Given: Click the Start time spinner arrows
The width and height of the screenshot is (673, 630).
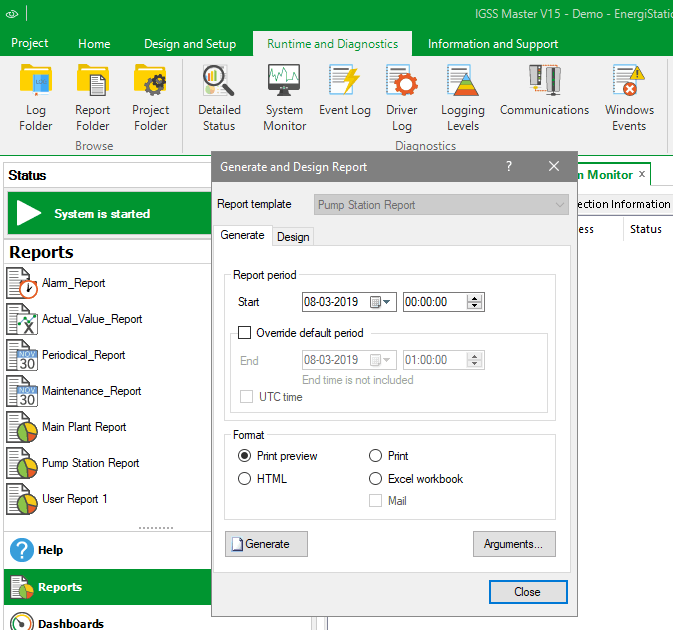Looking at the screenshot, I should tap(475, 302).
